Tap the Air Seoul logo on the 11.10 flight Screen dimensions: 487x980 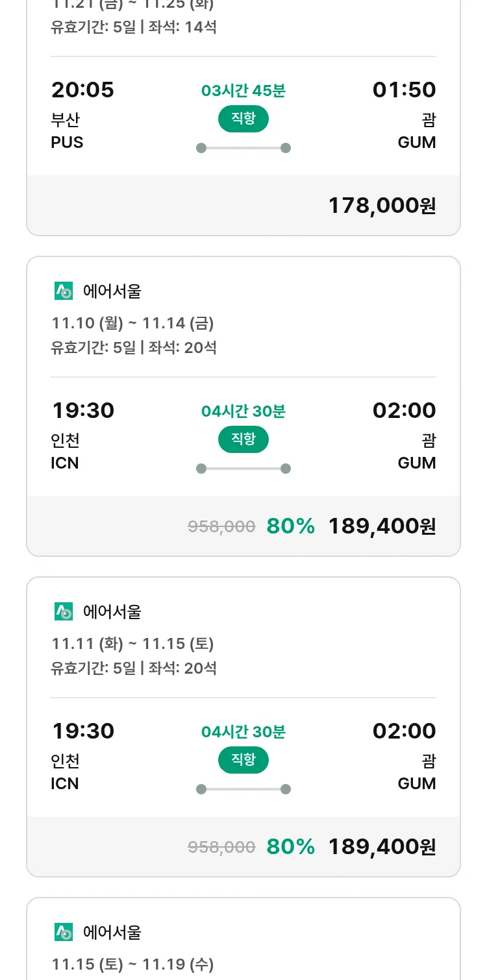click(x=64, y=291)
